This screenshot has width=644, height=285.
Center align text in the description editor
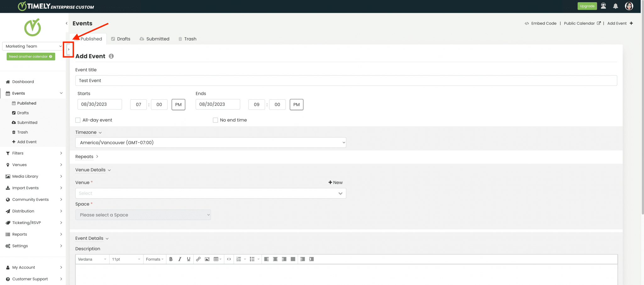275,259
